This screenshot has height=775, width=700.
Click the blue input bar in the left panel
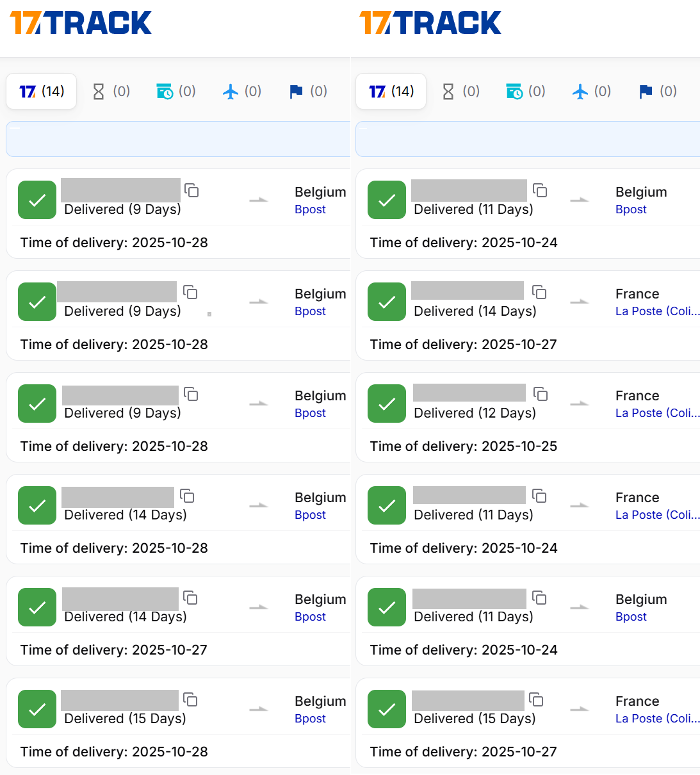click(178, 139)
